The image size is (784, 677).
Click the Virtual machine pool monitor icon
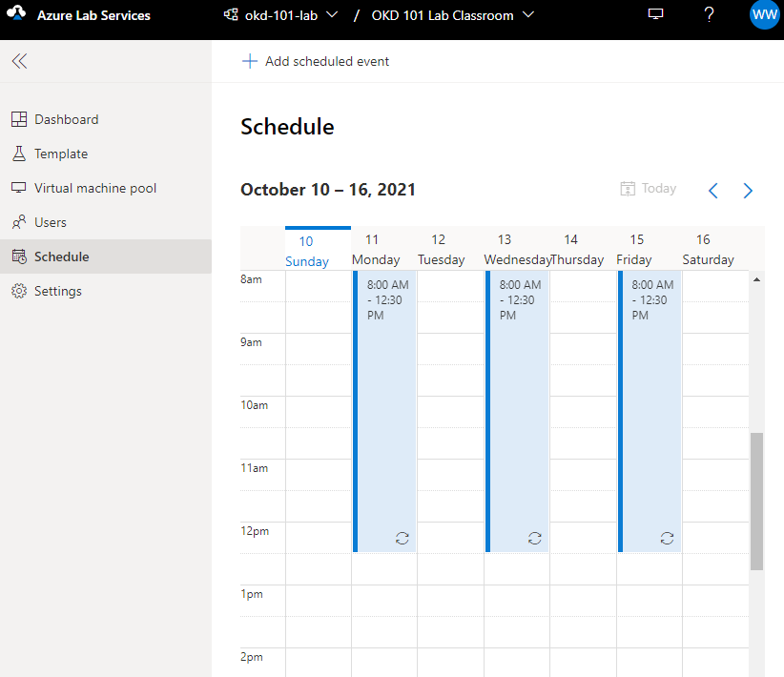point(19,188)
